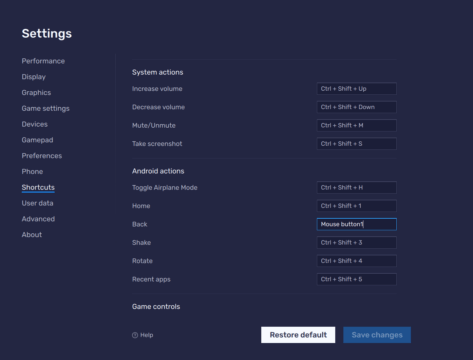Click the Mute/Unmute label
The width and height of the screenshot is (473, 360).
point(154,125)
